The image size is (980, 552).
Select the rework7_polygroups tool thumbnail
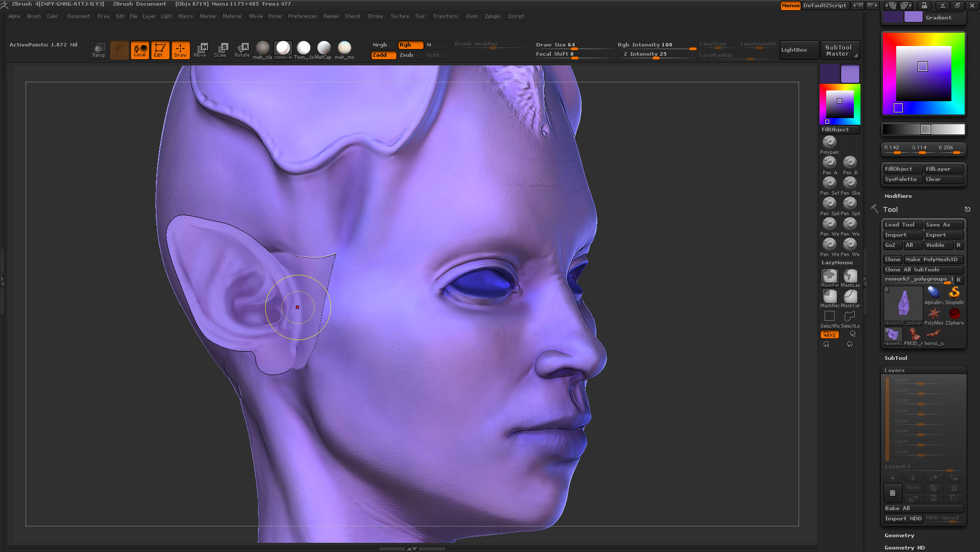902,303
